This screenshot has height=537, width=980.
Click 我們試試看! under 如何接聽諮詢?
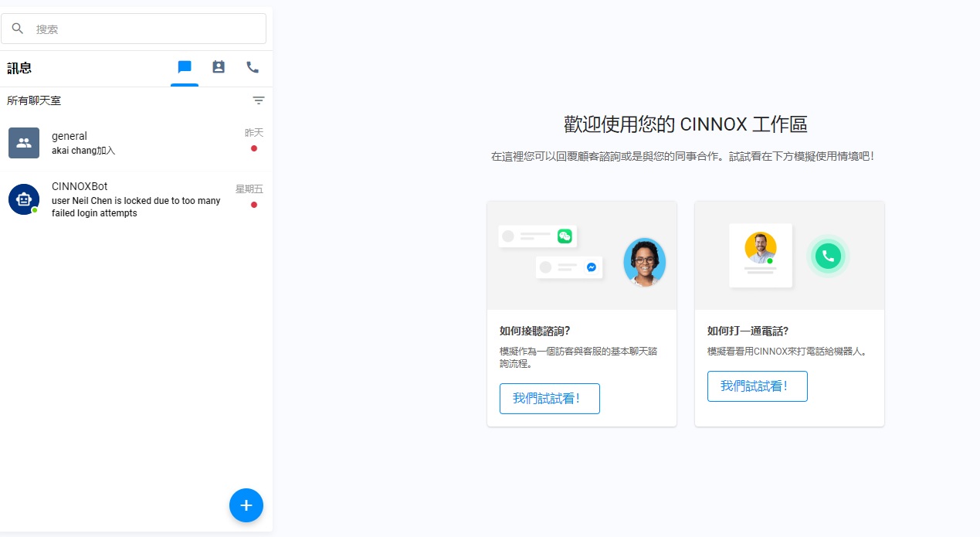pos(550,399)
